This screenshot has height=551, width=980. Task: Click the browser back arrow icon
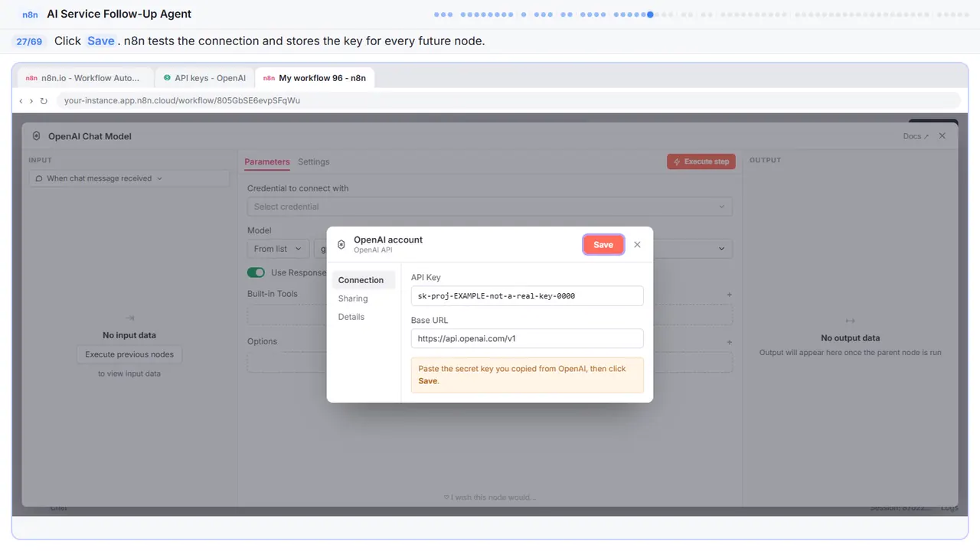point(21,101)
